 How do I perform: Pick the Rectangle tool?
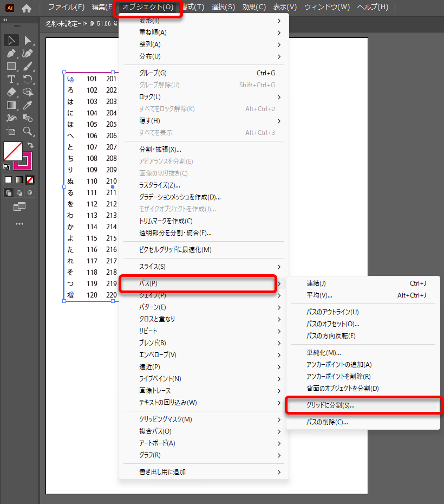[11, 66]
